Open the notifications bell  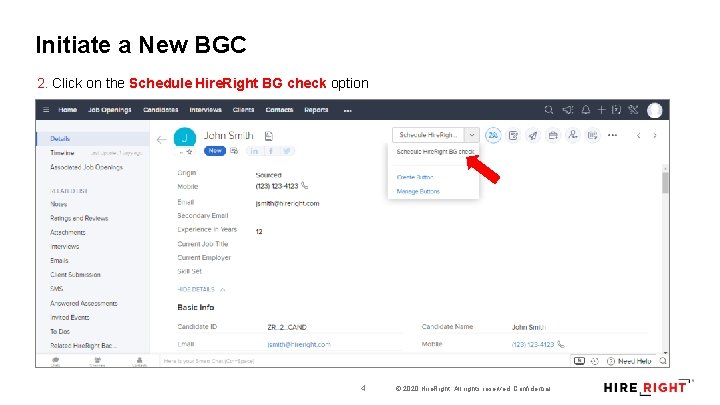586,110
